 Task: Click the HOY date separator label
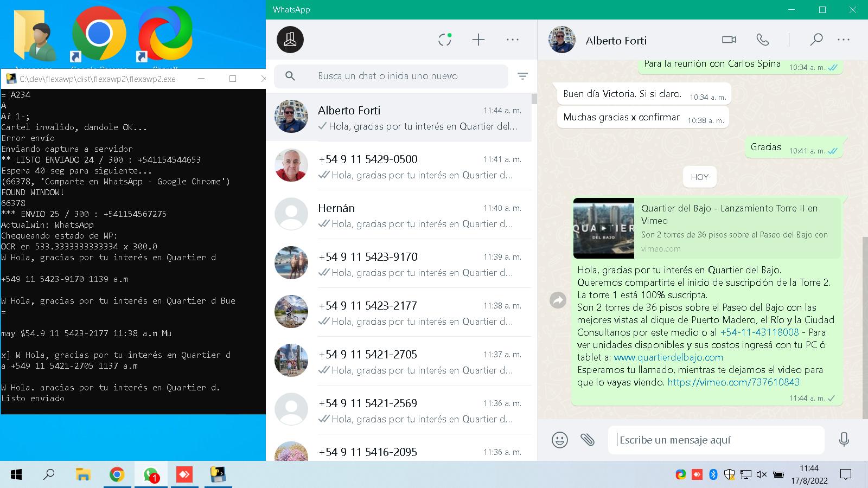coord(700,177)
